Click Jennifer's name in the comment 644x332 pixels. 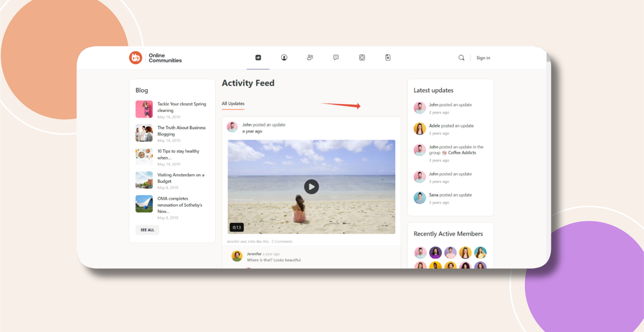coord(254,254)
